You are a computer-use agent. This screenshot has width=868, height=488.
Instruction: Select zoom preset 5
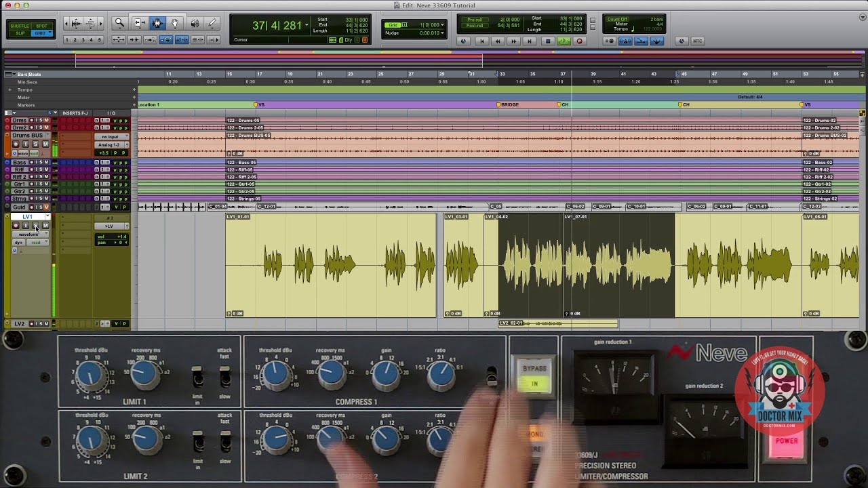coord(100,40)
